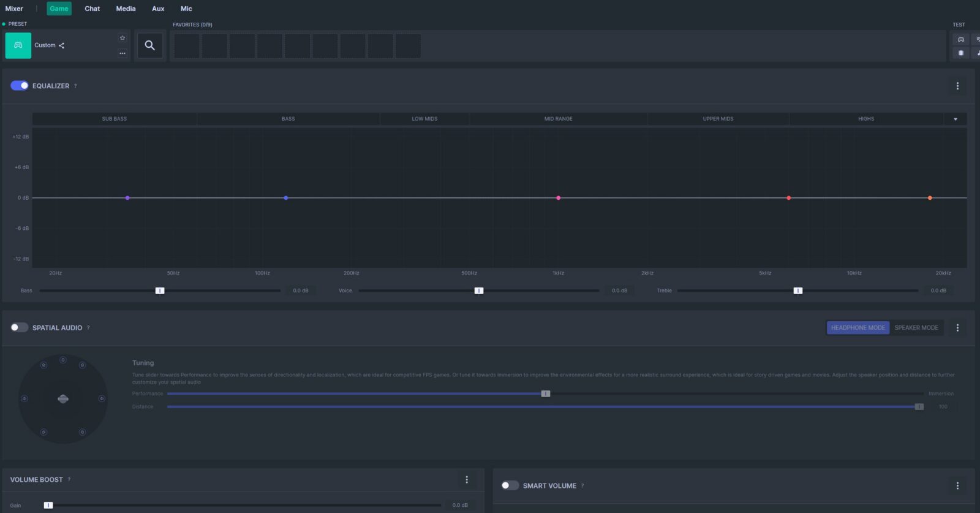Favorite the current preset with star icon
This screenshot has height=513, width=980.
coord(123,38)
